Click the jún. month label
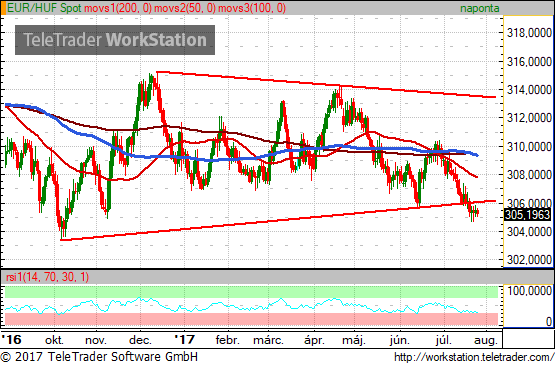Screen dimensions: 555x366 coord(400,340)
